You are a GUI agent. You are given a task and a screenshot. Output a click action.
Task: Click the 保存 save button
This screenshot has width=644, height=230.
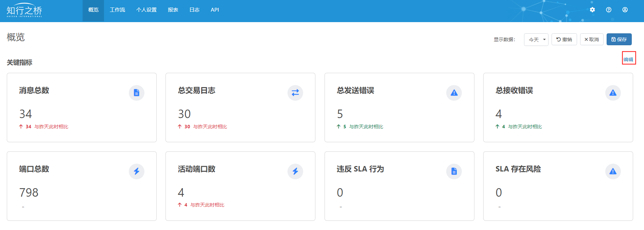pyautogui.click(x=619, y=39)
